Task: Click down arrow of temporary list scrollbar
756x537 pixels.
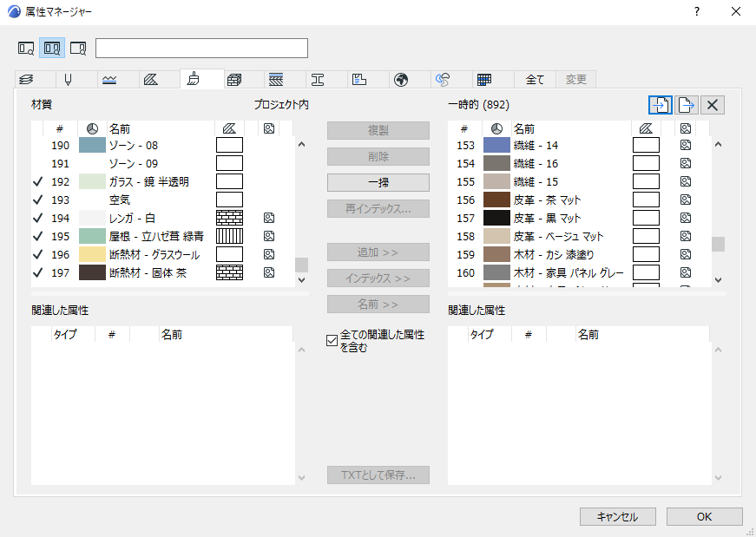Action: (x=718, y=279)
